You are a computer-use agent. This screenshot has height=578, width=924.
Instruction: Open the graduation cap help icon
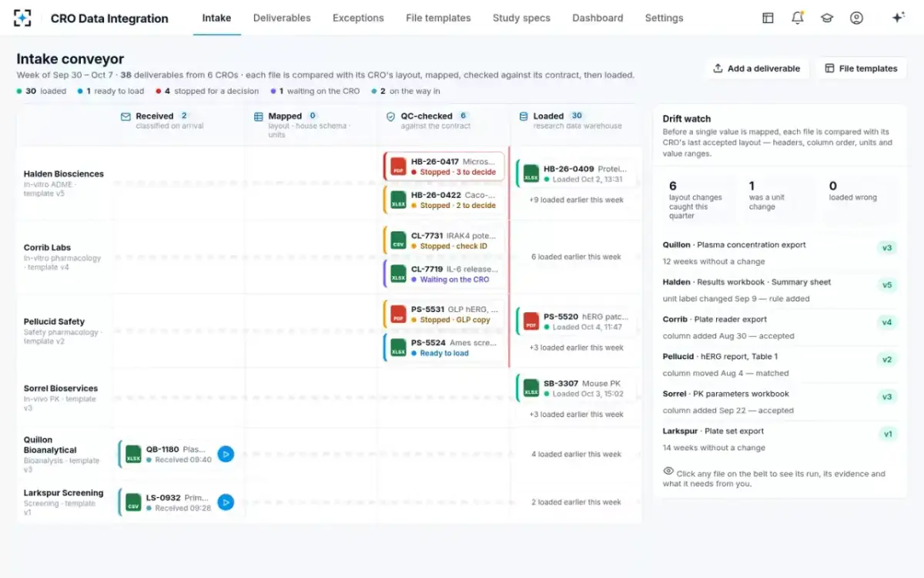coord(827,18)
